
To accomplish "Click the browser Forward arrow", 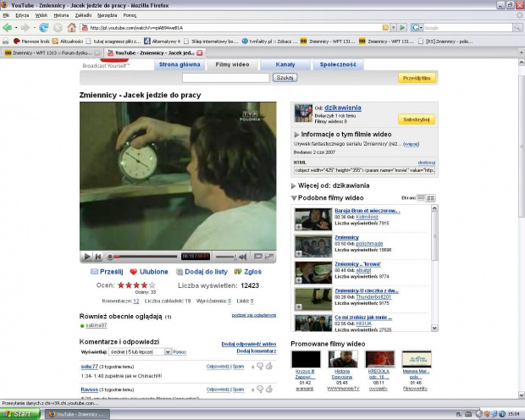I will coord(25,28).
